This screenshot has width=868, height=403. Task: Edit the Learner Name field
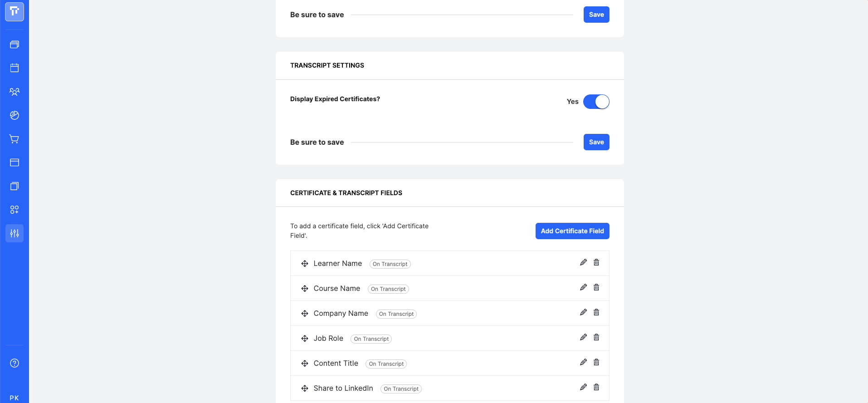coord(583,262)
